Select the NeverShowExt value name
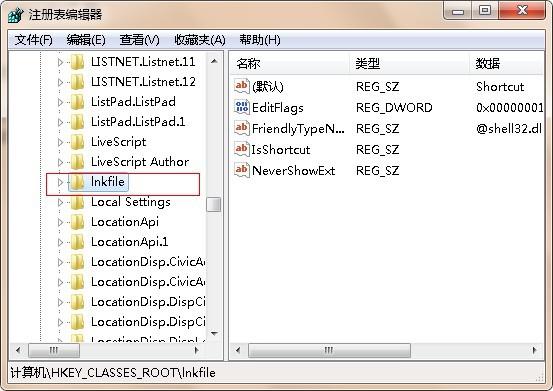 coord(293,171)
